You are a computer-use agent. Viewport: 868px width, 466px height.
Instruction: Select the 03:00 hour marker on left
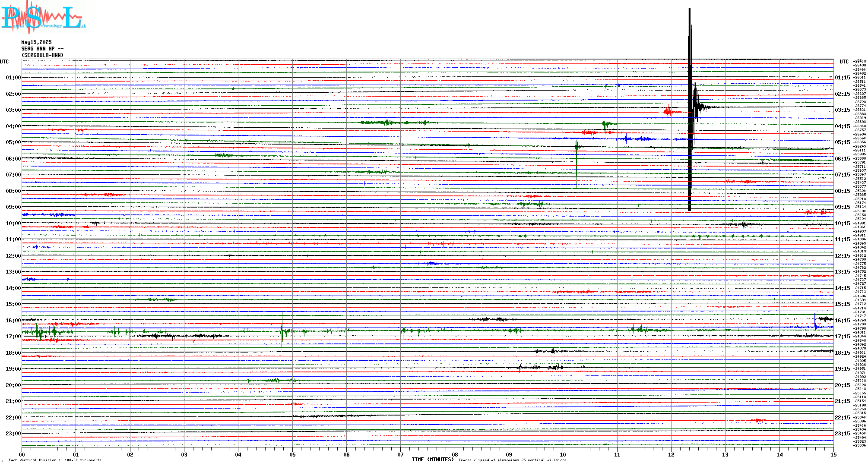(x=13, y=110)
